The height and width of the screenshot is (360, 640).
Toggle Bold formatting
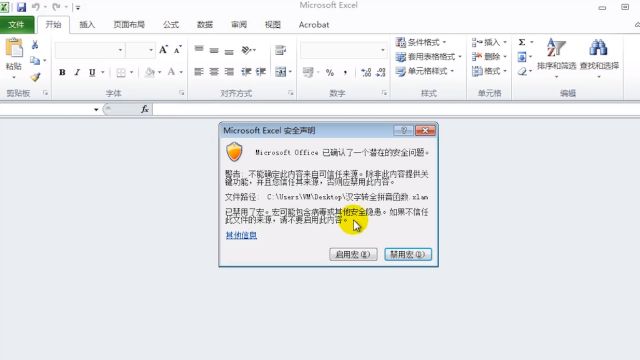click(x=62, y=72)
